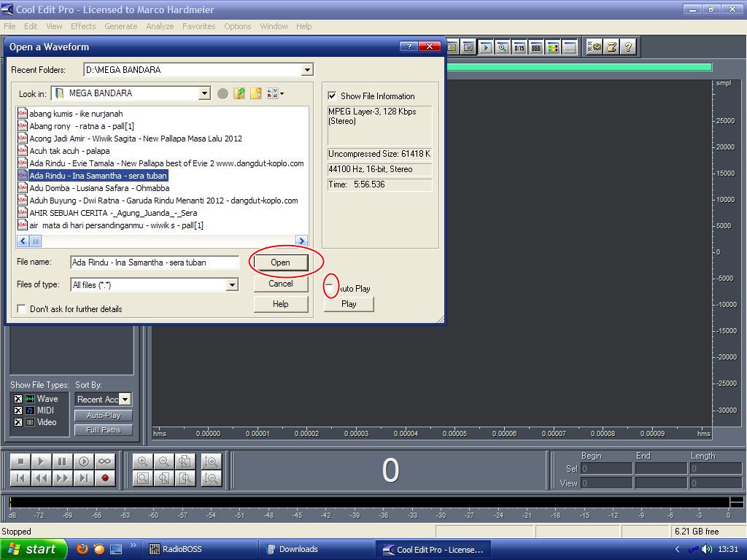Expand the Look in MEGA BANDARA dropdown
This screenshot has height=560, width=747.
(204, 93)
